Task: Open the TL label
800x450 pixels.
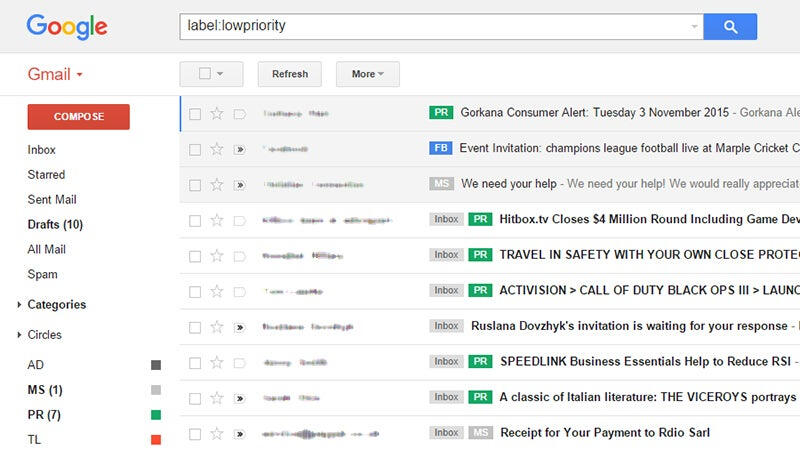Action: pyautogui.click(x=34, y=439)
